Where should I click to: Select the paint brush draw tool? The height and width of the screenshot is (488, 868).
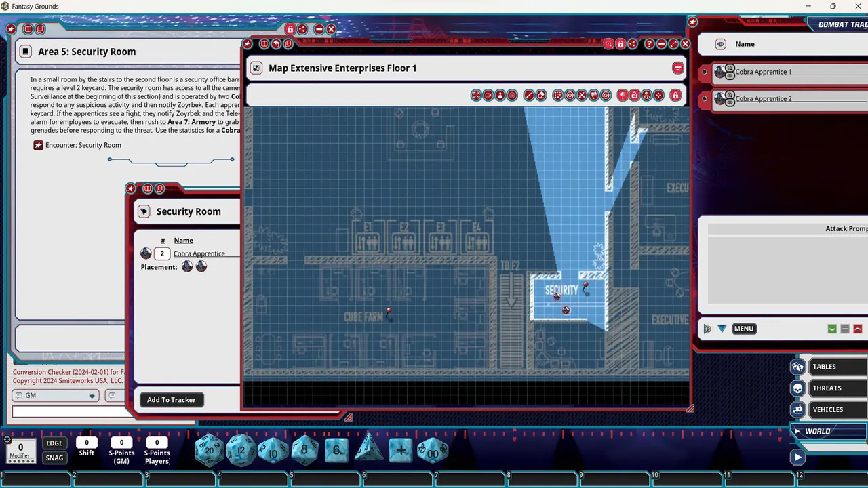pyautogui.click(x=529, y=96)
